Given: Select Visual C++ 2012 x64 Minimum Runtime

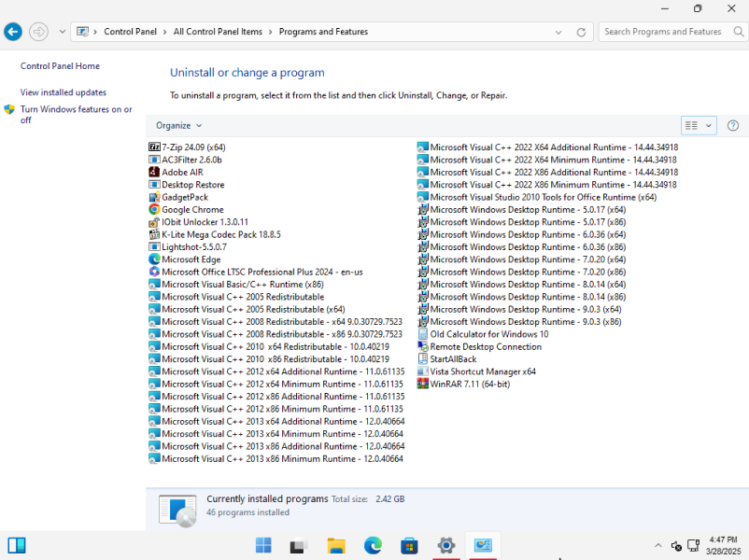Looking at the screenshot, I should click(x=276, y=384).
